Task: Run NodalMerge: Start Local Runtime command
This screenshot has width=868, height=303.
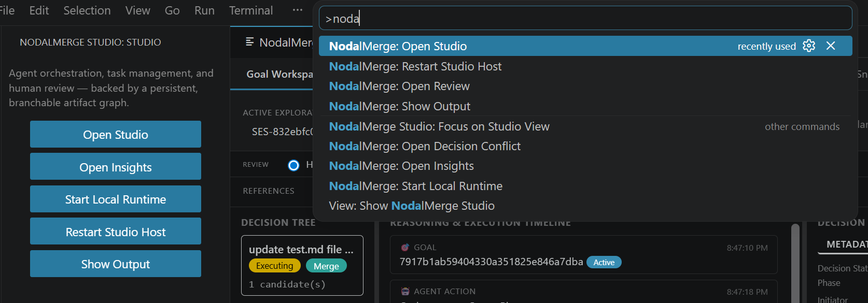Action: (x=585, y=186)
